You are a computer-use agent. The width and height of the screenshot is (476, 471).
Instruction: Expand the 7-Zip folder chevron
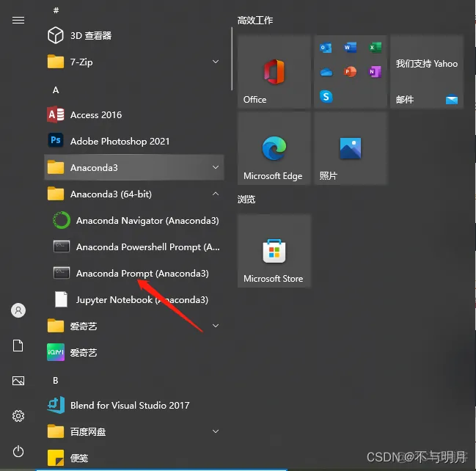[216, 62]
